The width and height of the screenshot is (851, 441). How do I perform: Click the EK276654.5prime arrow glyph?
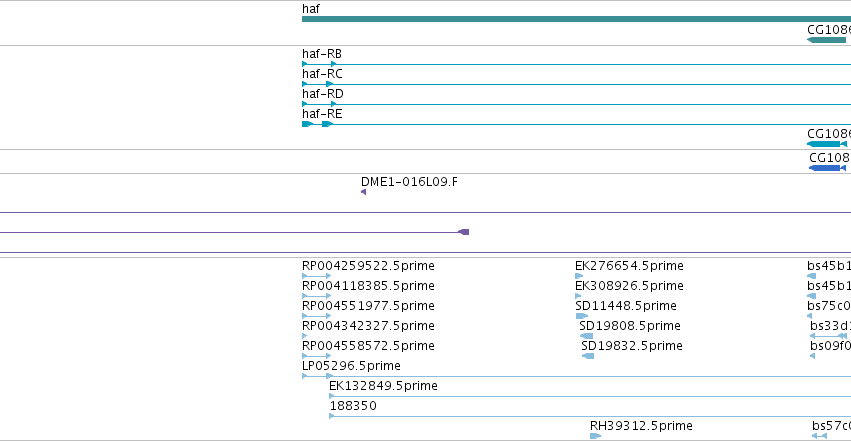click(579, 276)
